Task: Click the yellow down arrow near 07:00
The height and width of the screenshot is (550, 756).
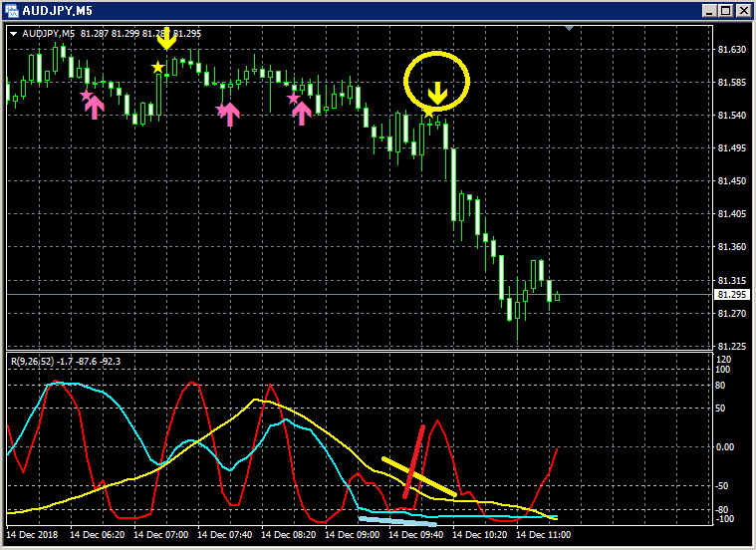Action: click(x=166, y=39)
